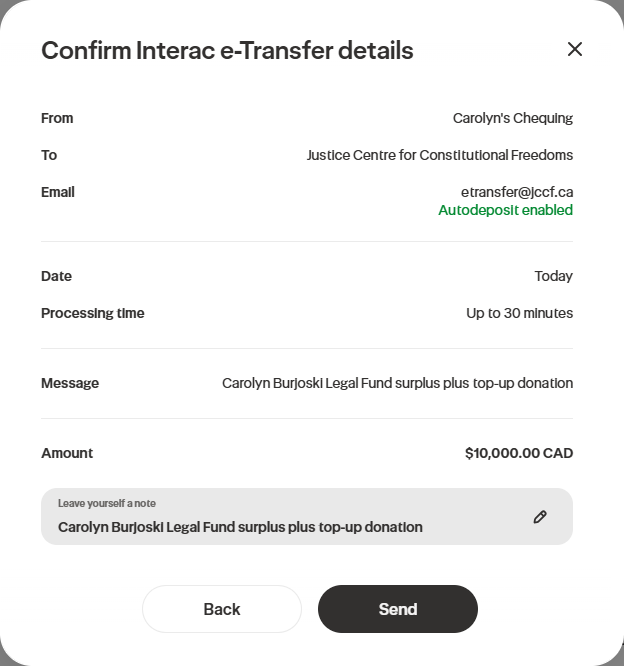Click the Autodeposit enabled status text
The width and height of the screenshot is (624, 666).
505,210
